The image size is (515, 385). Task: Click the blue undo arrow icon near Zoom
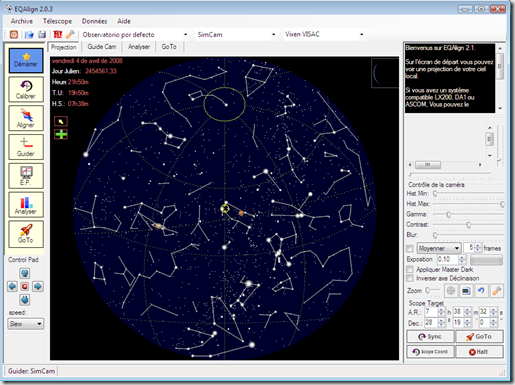[481, 291]
